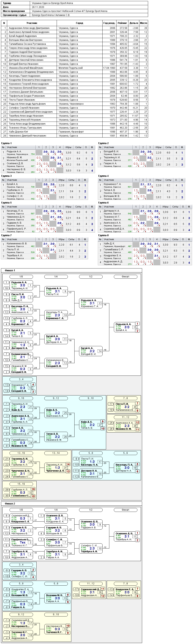Select the 9...16 placement bracket label
Screen dimensions: 194x644
click(21, 398)
